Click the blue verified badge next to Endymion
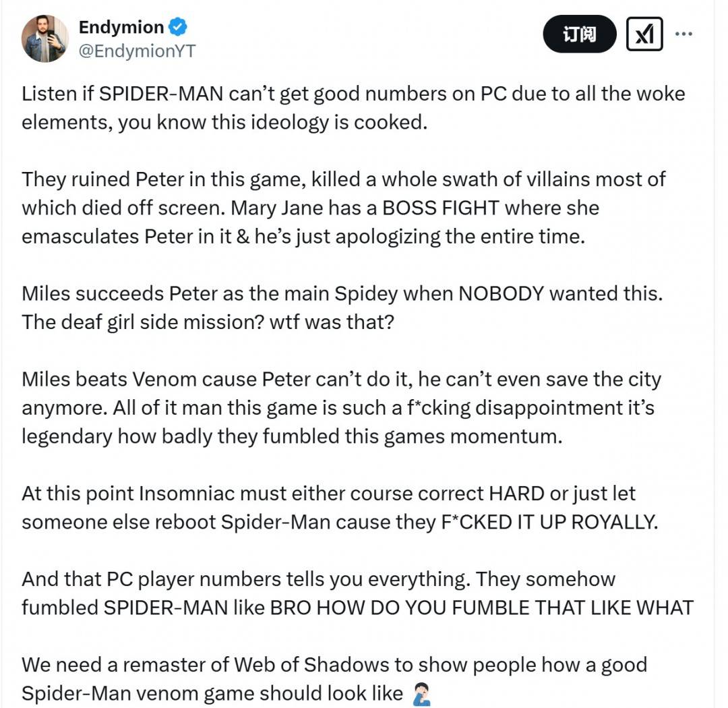This screenshot has width=728, height=708. coord(178,28)
